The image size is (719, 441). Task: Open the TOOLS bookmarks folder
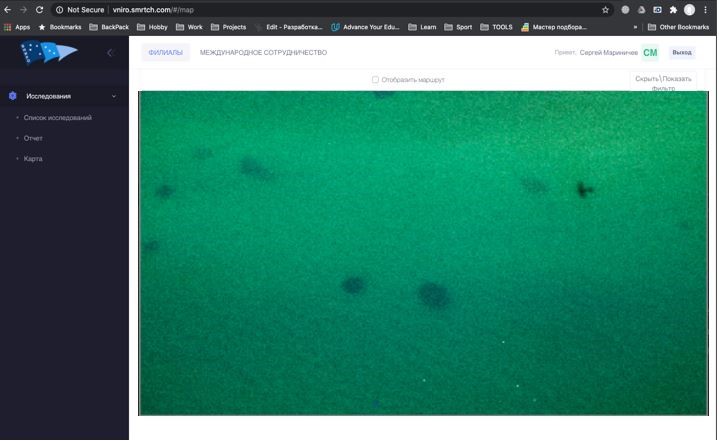pyautogui.click(x=496, y=27)
